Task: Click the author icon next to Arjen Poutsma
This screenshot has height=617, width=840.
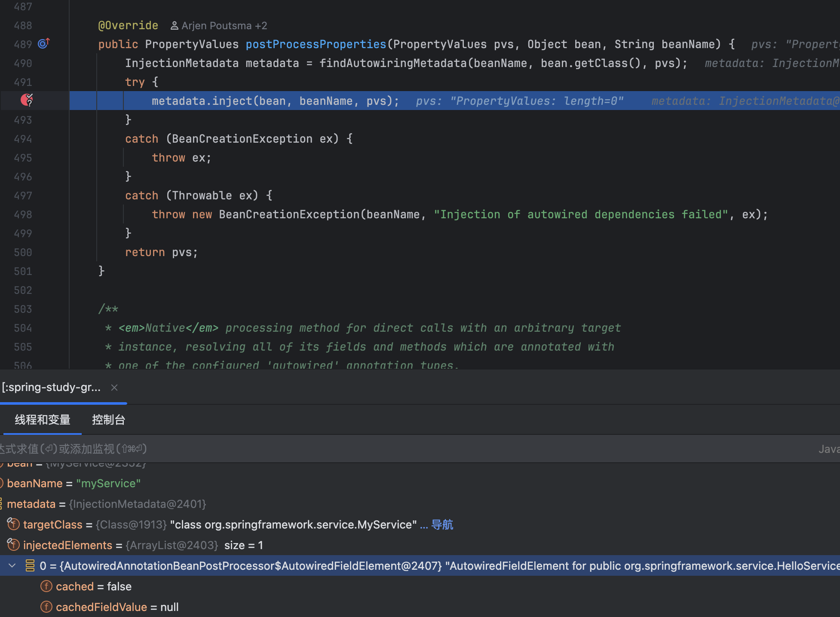Action: coord(174,26)
